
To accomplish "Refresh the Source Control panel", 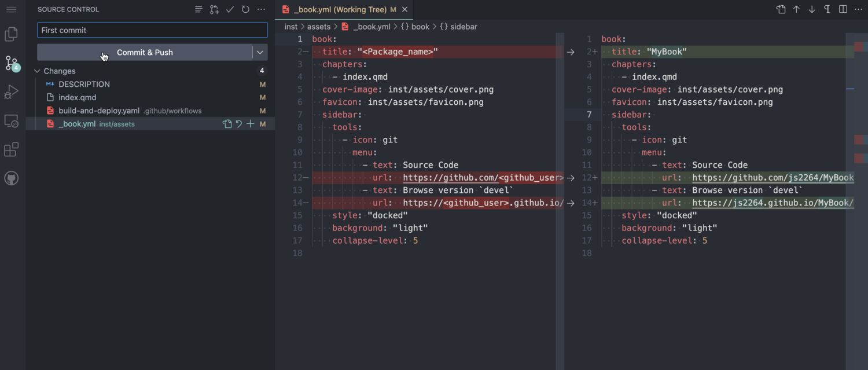I will pyautogui.click(x=245, y=9).
